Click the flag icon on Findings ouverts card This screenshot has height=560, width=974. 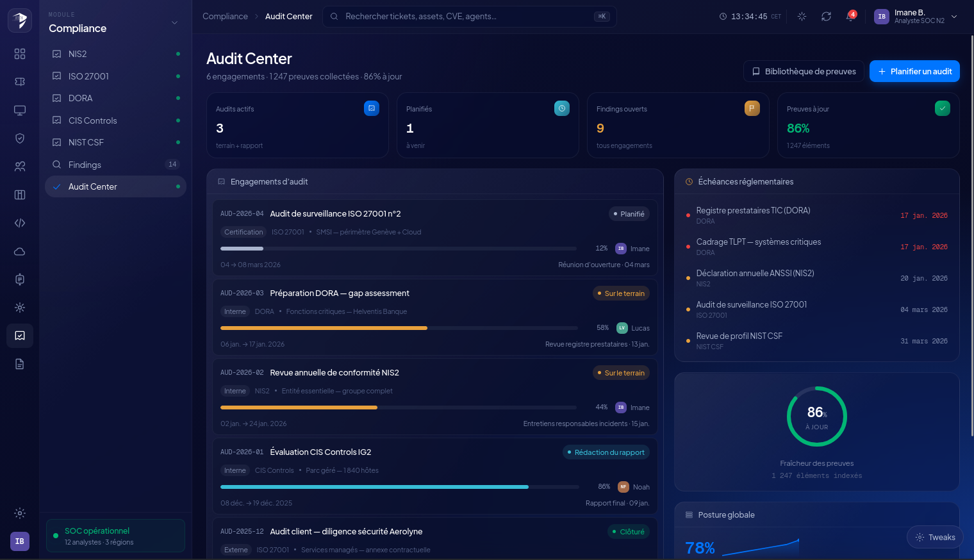click(x=752, y=108)
